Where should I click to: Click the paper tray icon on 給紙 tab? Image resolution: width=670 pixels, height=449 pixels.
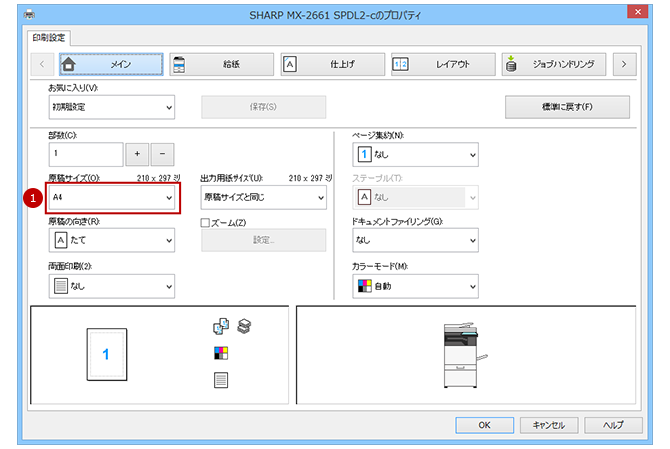coord(179,65)
